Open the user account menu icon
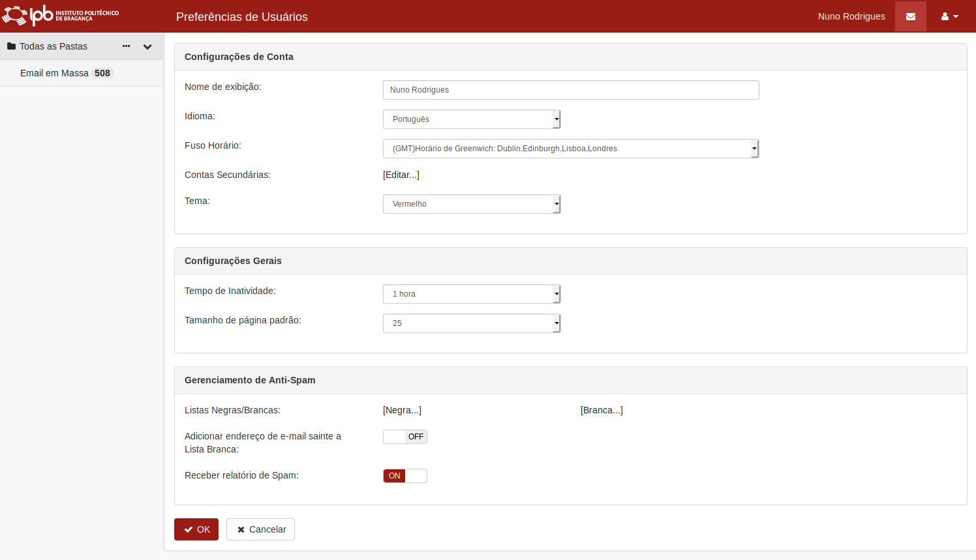 pyautogui.click(x=950, y=16)
